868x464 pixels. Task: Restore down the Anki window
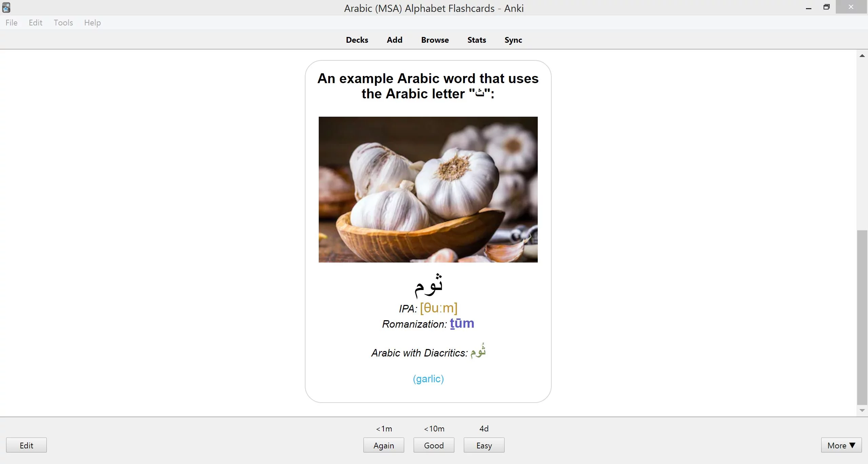pyautogui.click(x=826, y=7)
